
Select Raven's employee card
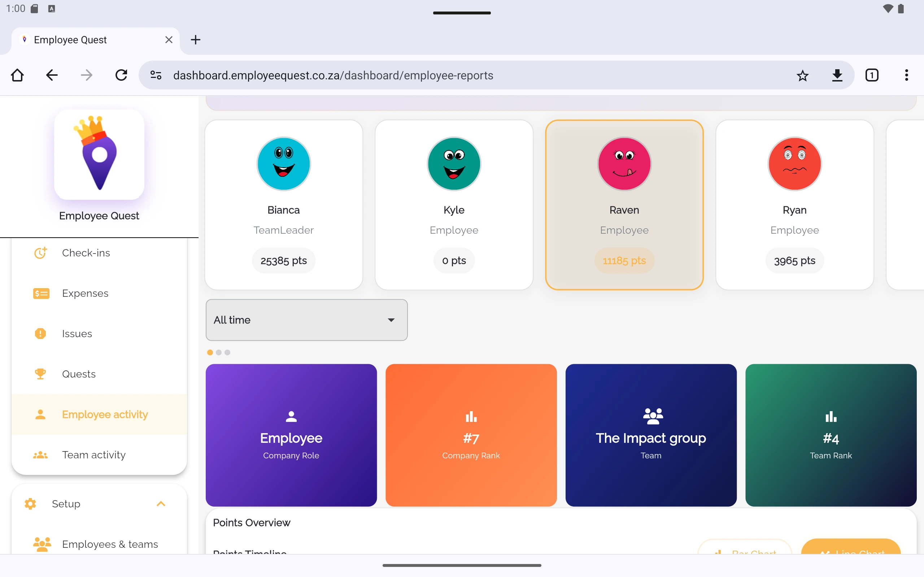coord(624,205)
